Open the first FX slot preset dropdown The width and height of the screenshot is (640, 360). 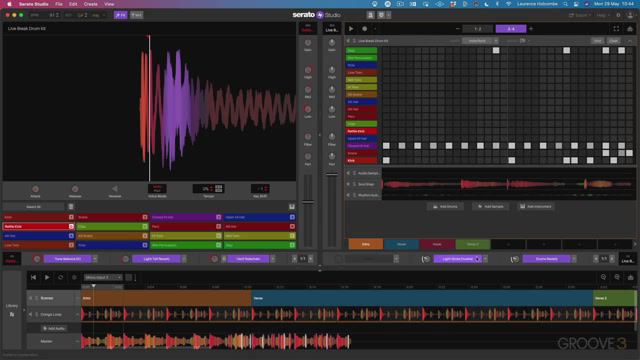[95, 259]
